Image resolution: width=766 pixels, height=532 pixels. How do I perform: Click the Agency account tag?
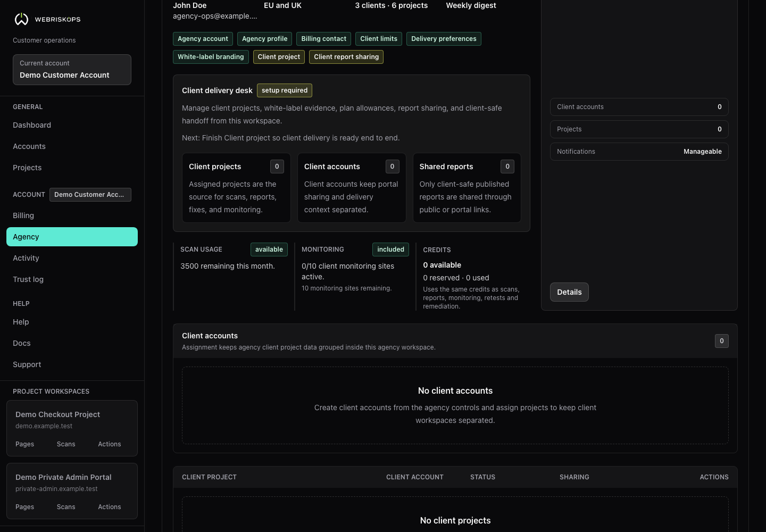coord(203,39)
